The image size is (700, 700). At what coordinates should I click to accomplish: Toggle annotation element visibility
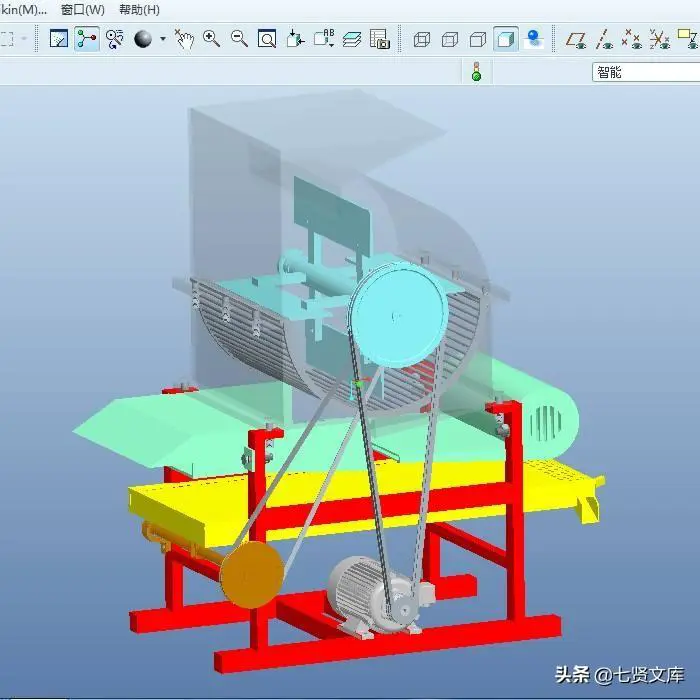click(x=688, y=39)
